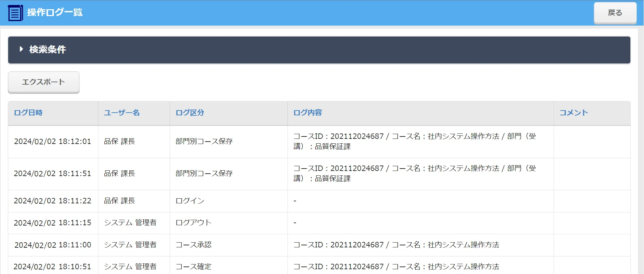Screen dimensions: 644x274
Task: Click the 検索条件 header label
Action: (48, 49)
